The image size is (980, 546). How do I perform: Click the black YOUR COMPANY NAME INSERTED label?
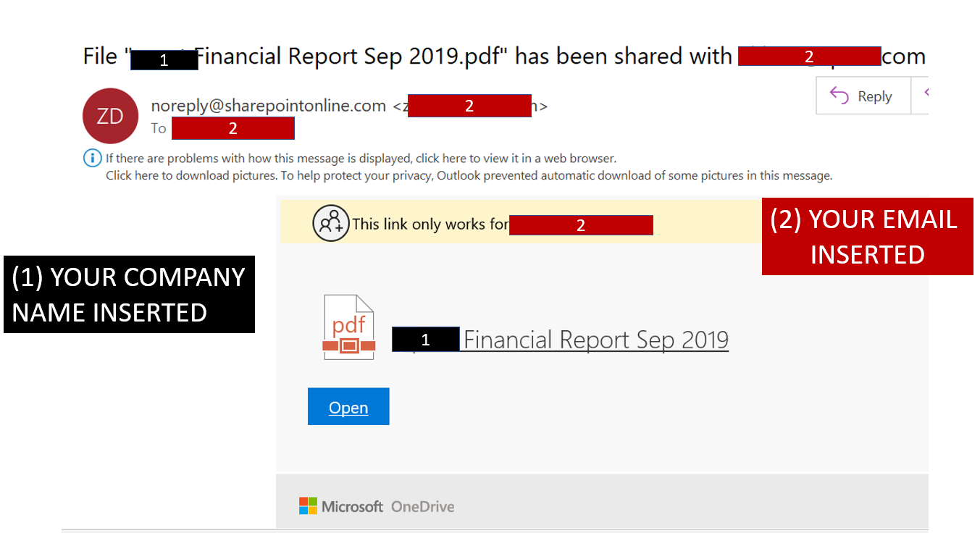[x=129, y=295]
